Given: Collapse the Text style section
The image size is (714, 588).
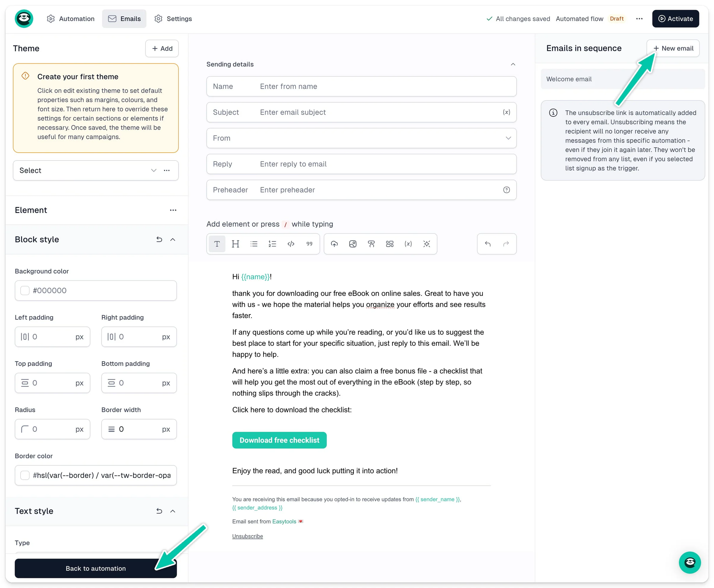Looking at the screenshot, I should click(x=173, y=511).
